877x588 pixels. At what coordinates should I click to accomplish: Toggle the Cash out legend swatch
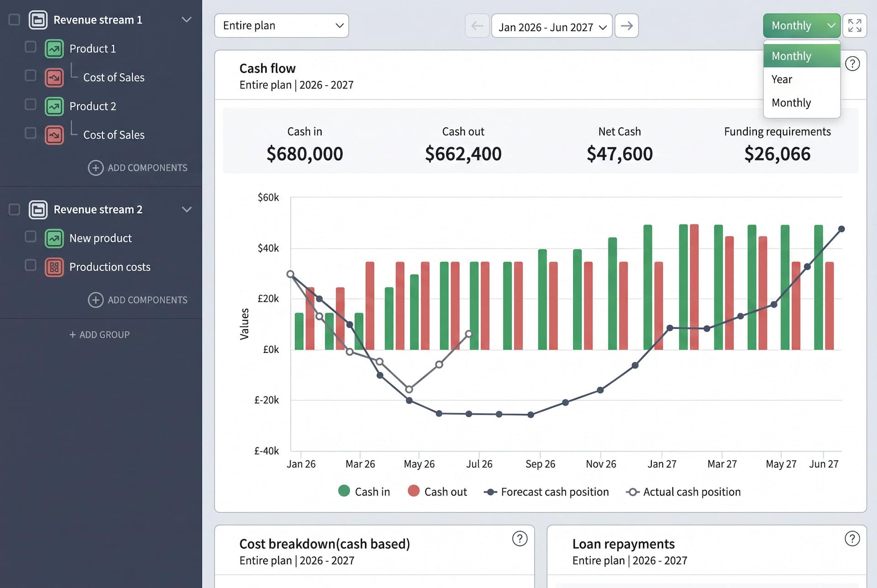(x=414, y=491)
